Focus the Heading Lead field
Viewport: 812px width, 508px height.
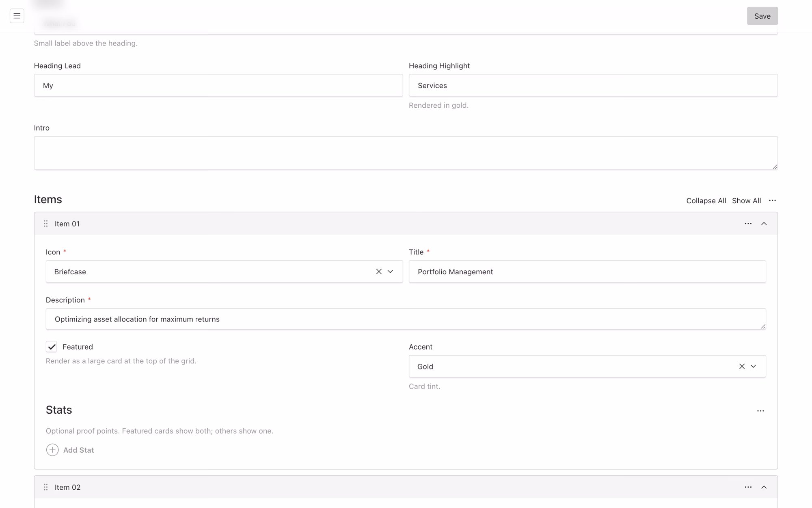coord(218,85)
